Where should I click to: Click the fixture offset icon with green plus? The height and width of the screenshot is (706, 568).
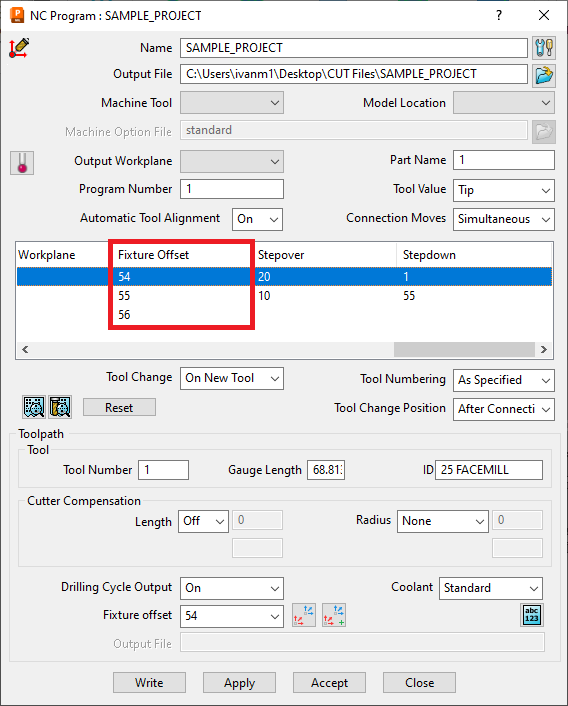point(334,615)
